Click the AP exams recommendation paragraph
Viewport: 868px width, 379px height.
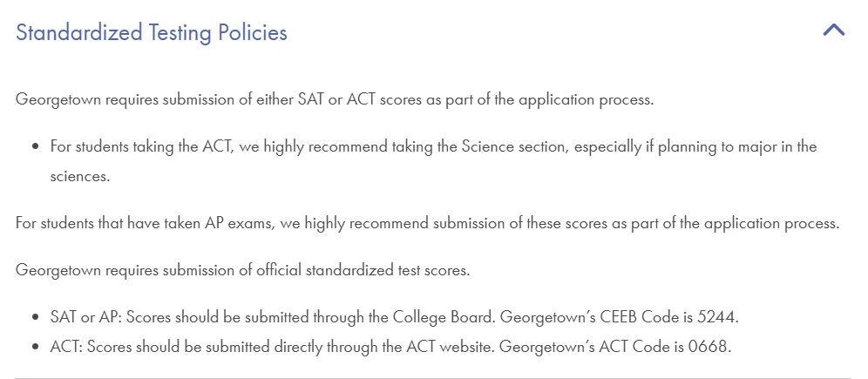[x=427, y=224]
